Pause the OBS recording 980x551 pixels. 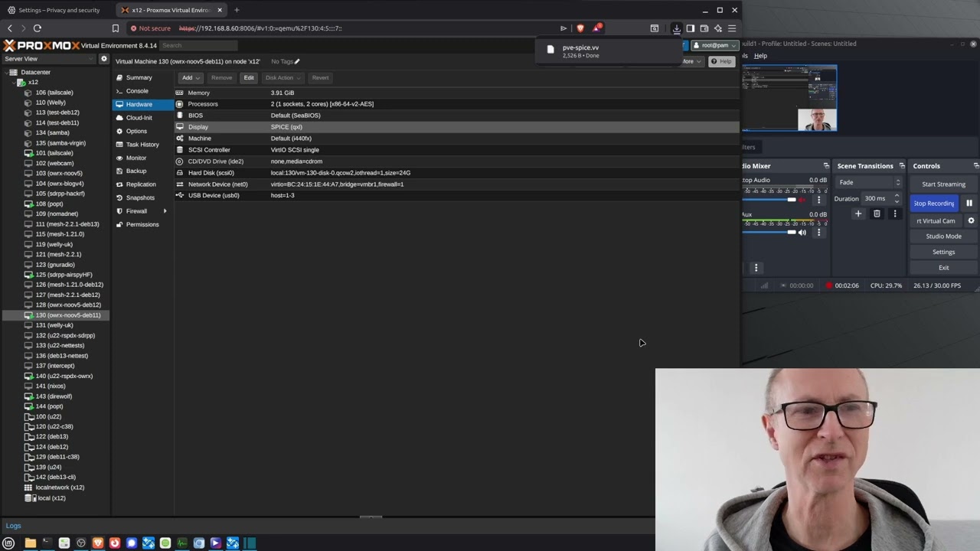coord(969,204)
